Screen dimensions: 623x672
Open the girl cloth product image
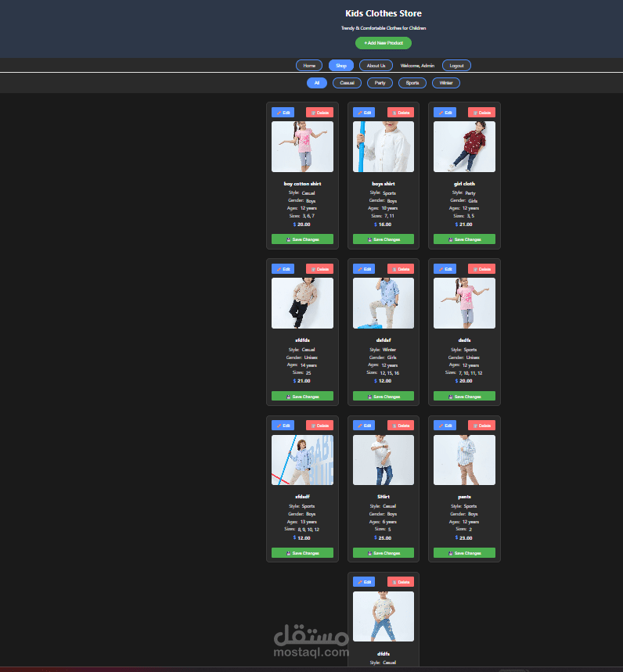coord(464,146)
